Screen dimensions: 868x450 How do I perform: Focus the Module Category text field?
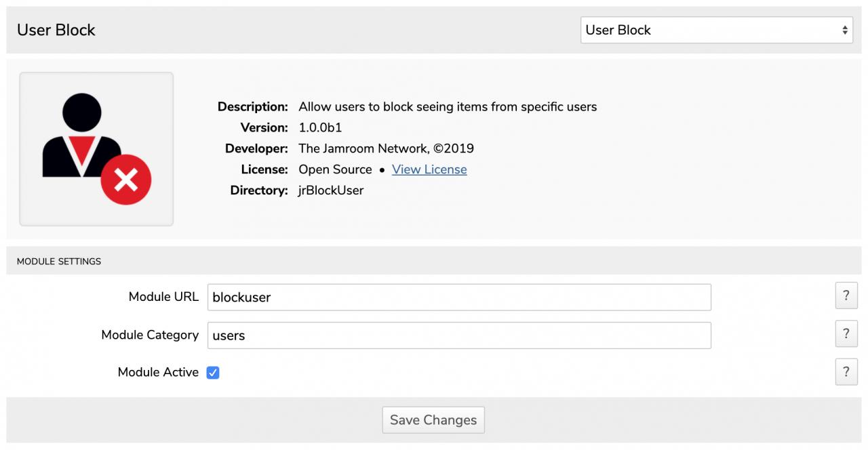[x=459, y=335]
